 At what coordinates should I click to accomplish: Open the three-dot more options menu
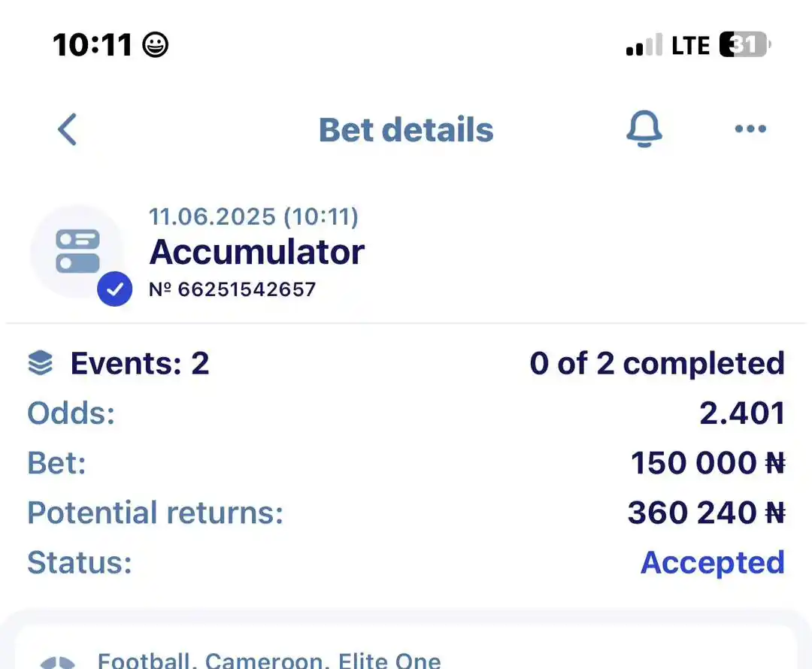tap(750, 129)
